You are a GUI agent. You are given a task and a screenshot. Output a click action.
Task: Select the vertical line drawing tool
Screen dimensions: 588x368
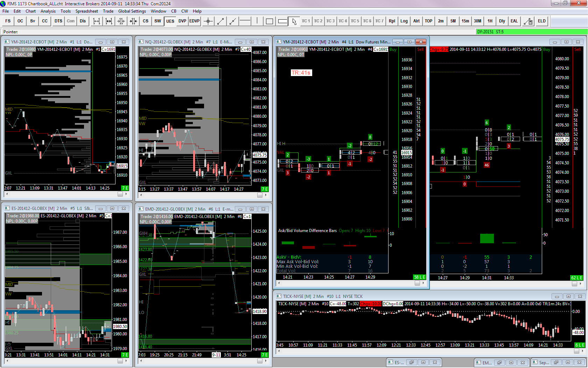point(257,21)
